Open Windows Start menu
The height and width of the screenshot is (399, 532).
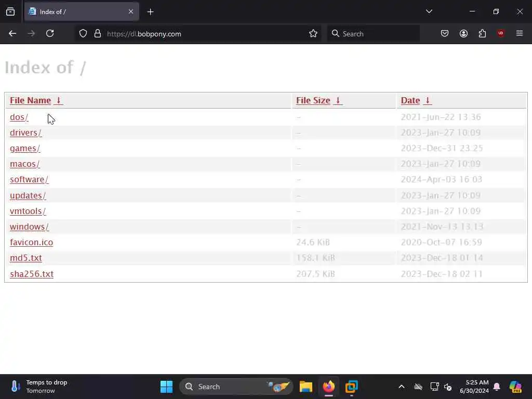(166, 387)
